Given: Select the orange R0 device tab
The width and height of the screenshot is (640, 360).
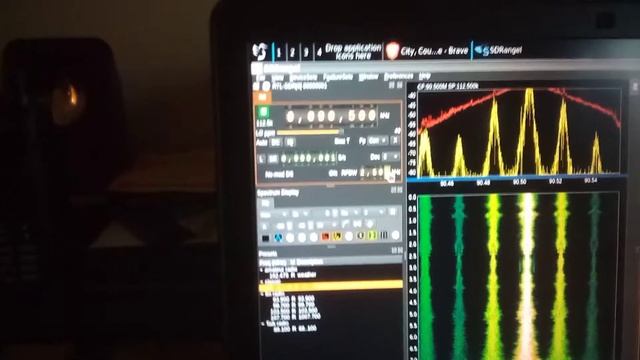Looking at the screenshot, I should [262, 97].
